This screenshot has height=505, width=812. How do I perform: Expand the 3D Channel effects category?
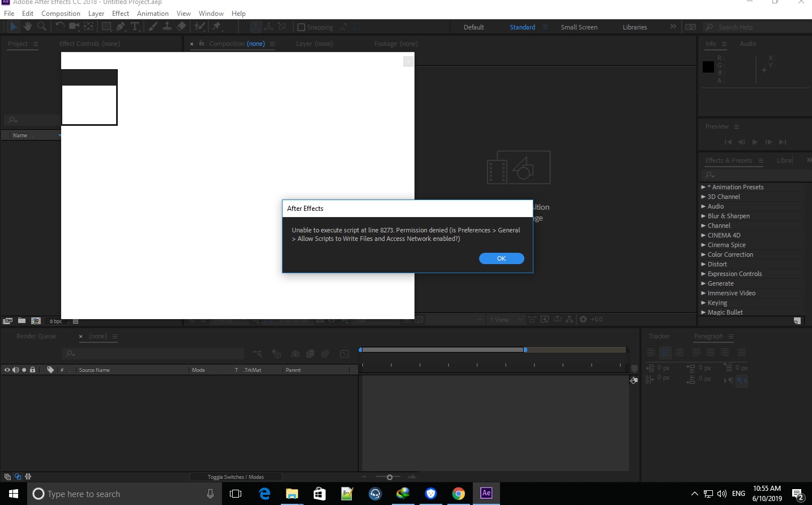tap(703, 197)
